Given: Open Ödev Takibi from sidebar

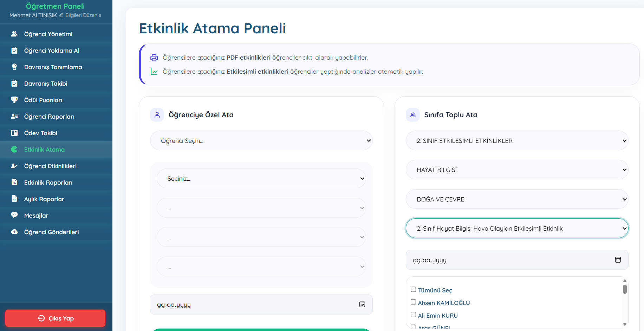Looking at the screenshot, I should pyautogui.click(x=40, y=133).
